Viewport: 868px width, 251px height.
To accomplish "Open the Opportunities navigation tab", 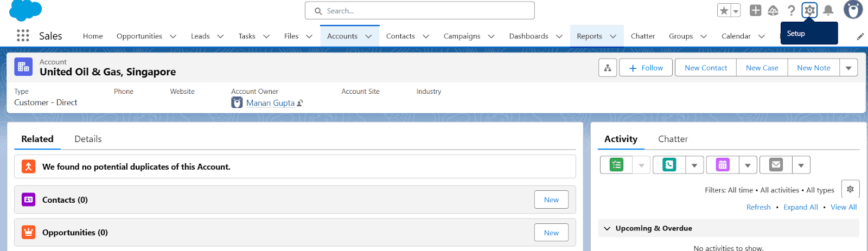I will tap(139, 36).
